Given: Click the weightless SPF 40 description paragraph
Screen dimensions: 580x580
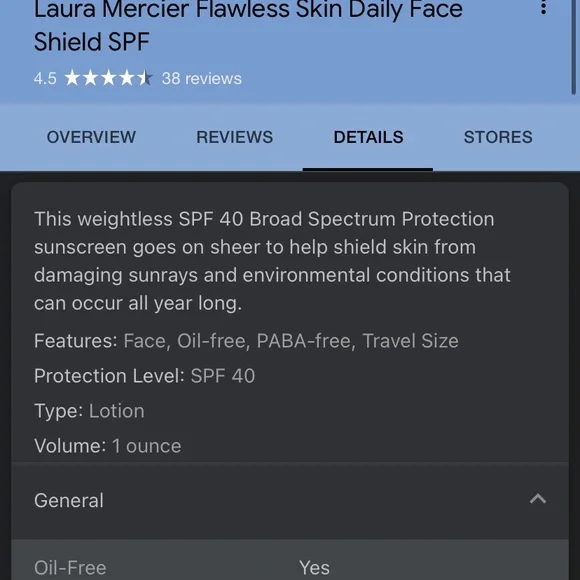Looking at the screenshot, I should pos(272,261).
